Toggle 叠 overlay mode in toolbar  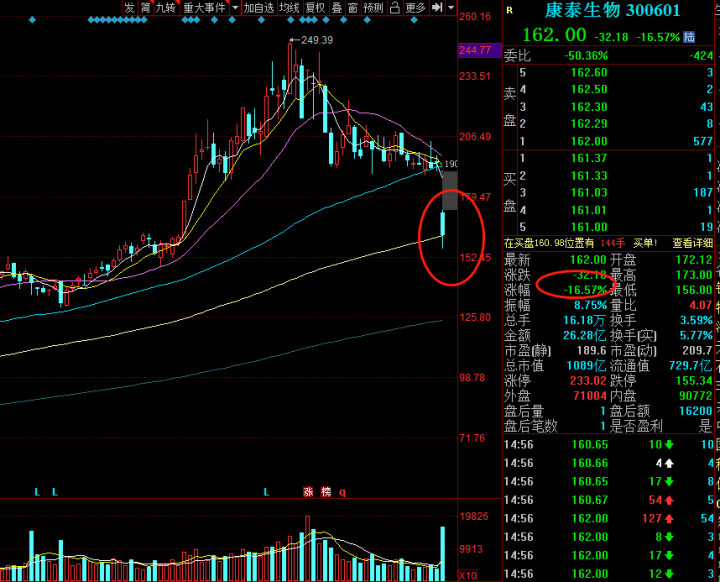pyautogui.click(x=337, y=7)
